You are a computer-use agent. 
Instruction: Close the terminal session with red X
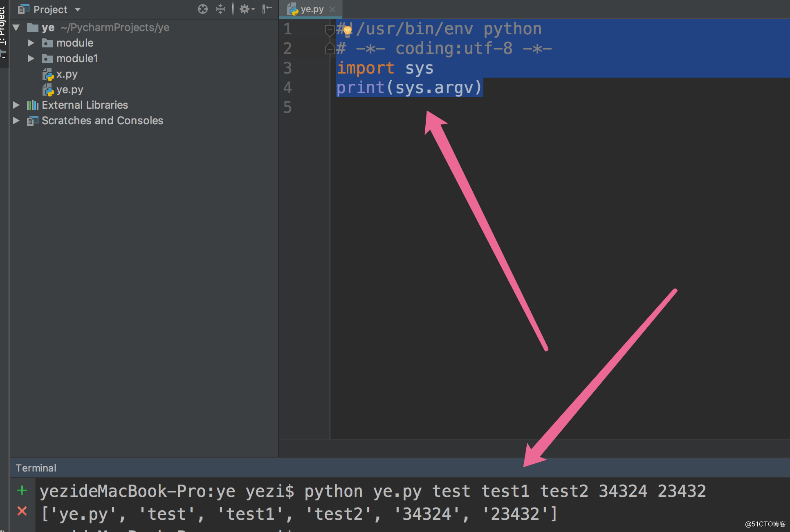22,511
